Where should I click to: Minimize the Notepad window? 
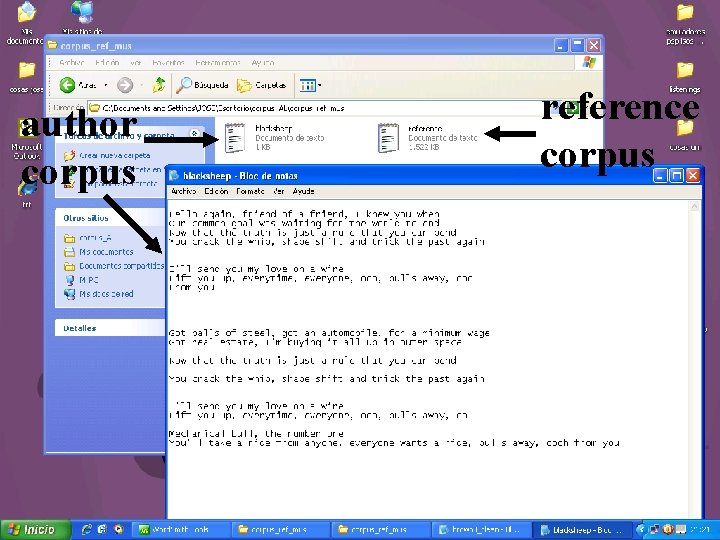click(x=660, y=175)
